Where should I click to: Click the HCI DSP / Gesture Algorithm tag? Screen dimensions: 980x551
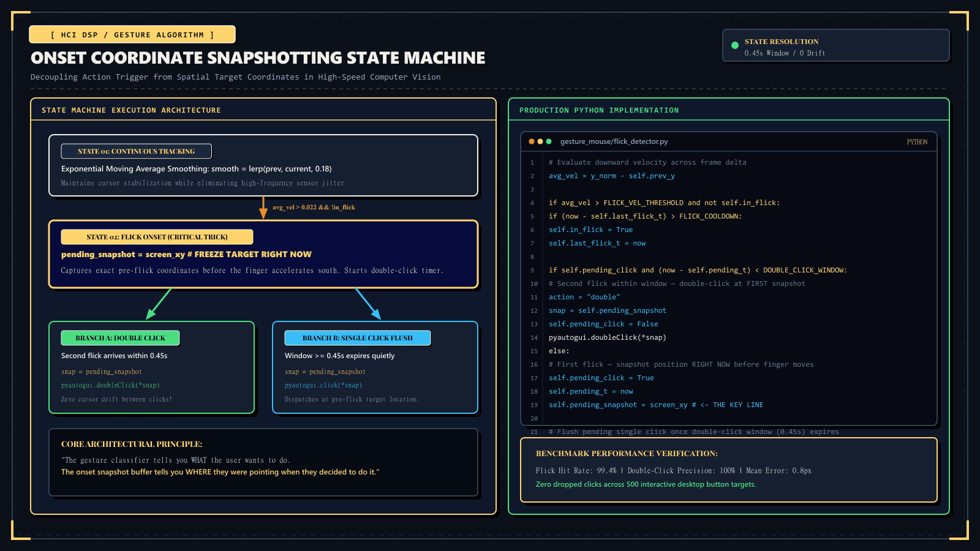132,35
